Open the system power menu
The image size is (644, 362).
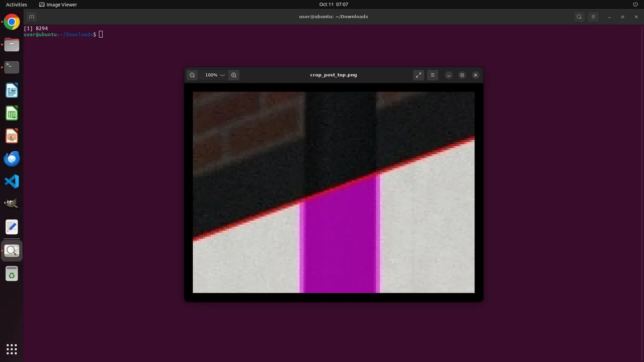(635, 5)
